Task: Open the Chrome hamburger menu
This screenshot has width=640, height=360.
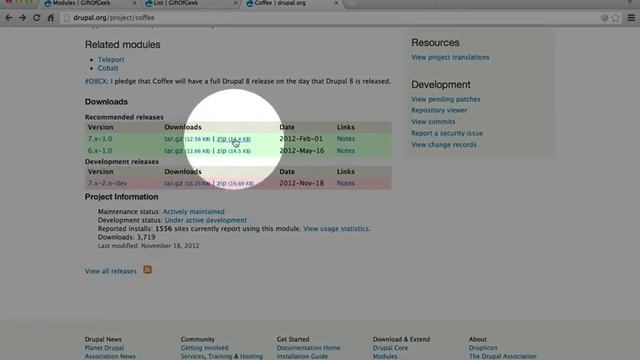Action: coord(631,18)
